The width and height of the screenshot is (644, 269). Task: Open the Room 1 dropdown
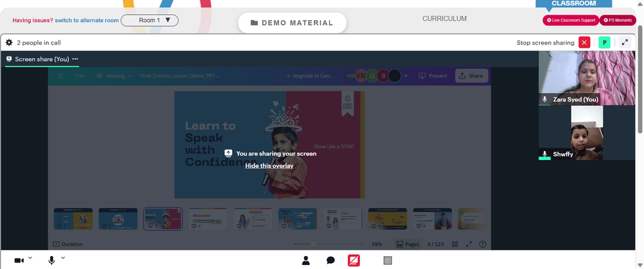click(149, 20)
